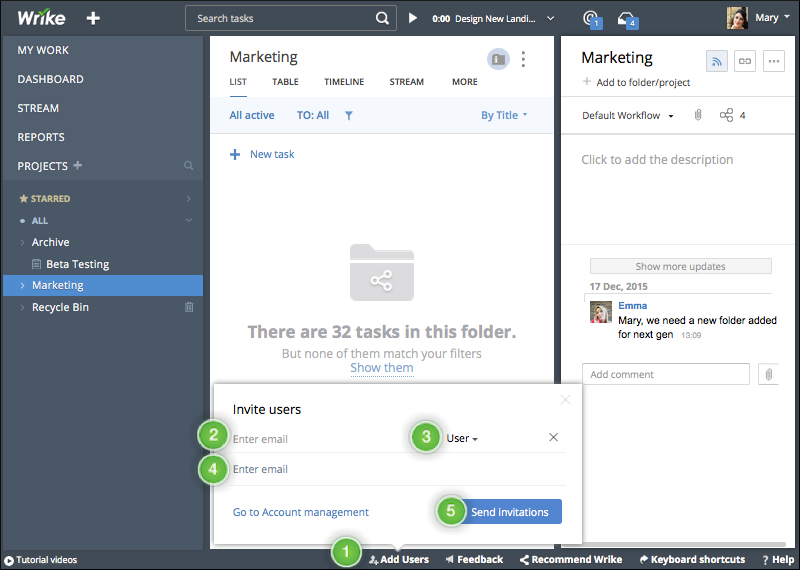Switch to the List tab
The image size is (800, 570).
coord(238,82)
